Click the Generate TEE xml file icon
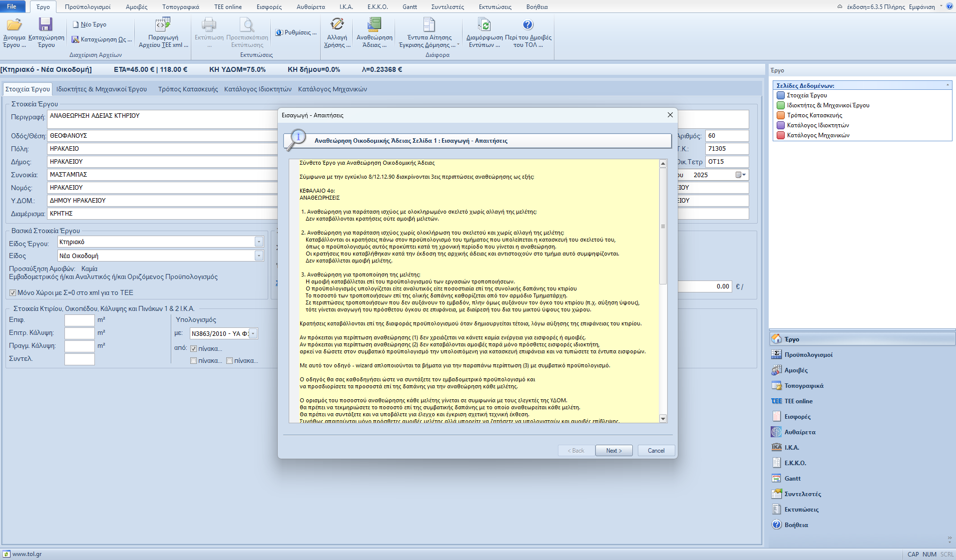This screenshot has height=560, width=956. (163, 25)
